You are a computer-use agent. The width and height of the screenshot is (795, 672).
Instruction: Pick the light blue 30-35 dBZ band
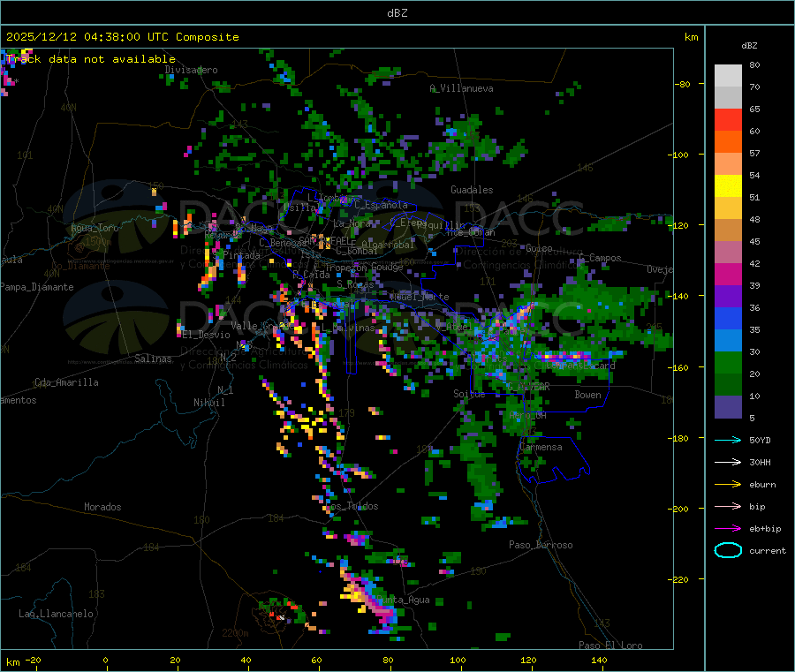tap(728, 341)
